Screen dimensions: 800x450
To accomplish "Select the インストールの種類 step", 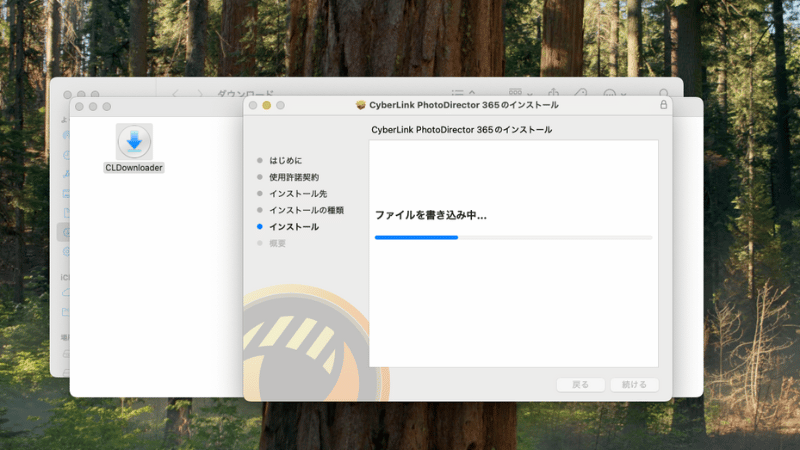I will (x=306, y=210).
